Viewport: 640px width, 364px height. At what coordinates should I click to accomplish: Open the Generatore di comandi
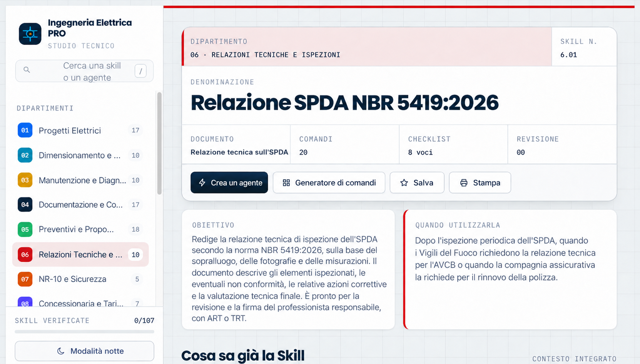329,183
